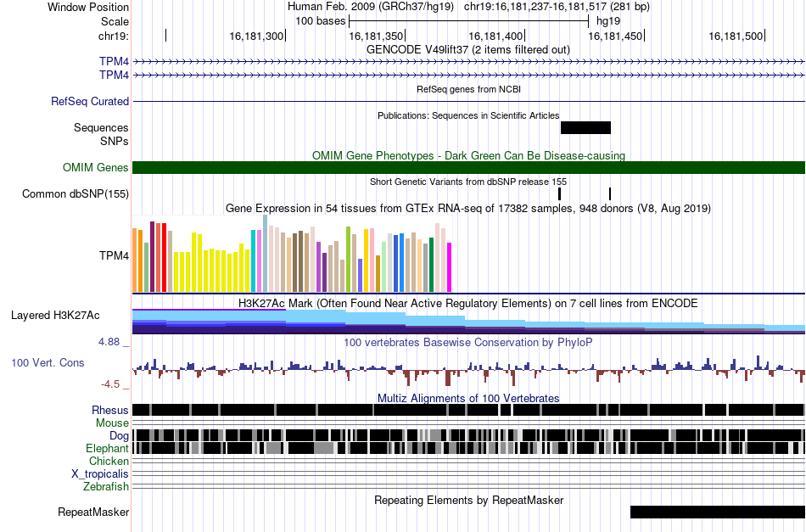Viewport: 806px width, 532px height.
Task: Click the Short Genetic Variants dbSNP title
Action: pyautogui.click(x=468, y=182)
